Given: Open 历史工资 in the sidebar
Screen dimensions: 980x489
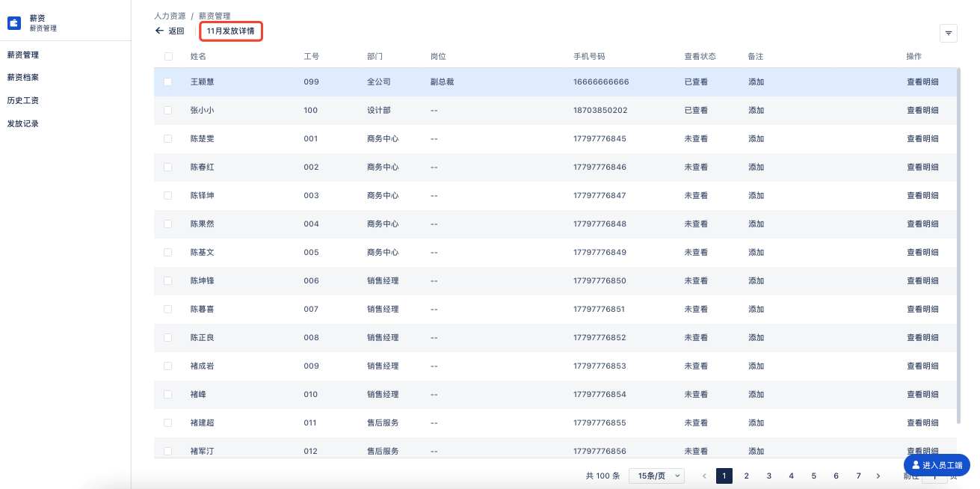Looking at the screenshot, I should click(23, 100).
